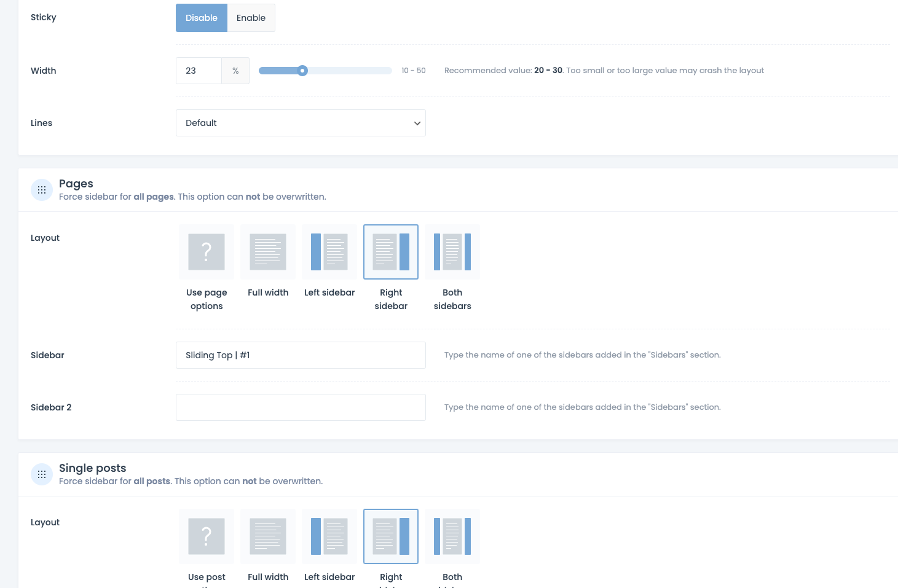
Task: Click the Width range slider handle
Action: click(x=302, y=71)
